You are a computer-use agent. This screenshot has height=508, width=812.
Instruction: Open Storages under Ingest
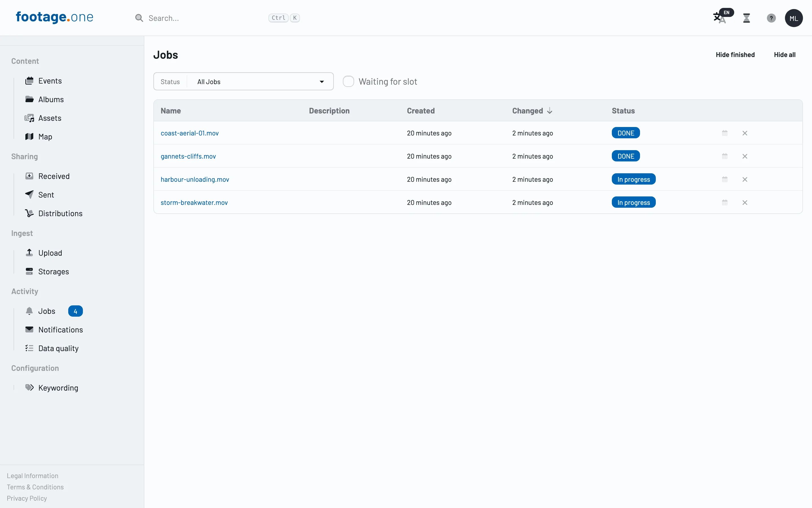pyautogui.click(x=47, y=271)
